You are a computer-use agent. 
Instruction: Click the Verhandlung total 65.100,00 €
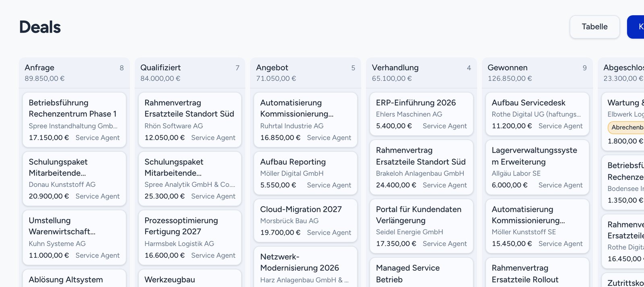[x=392, y=78]
